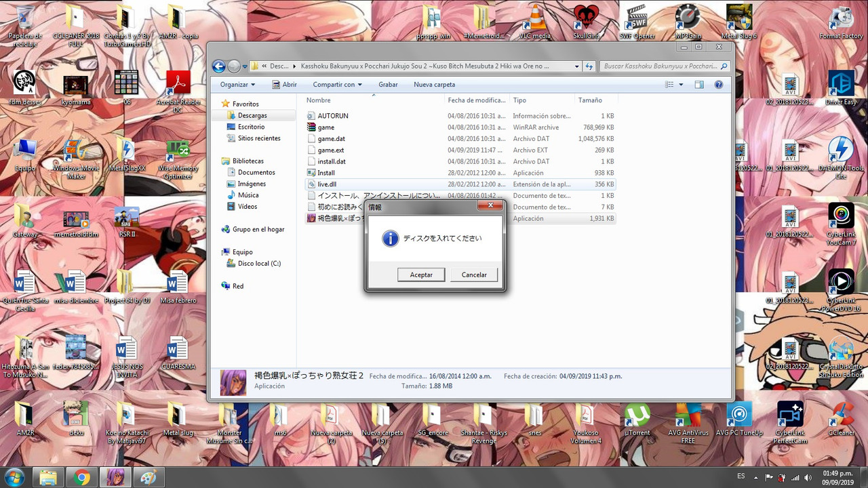The width and height of the screenshot is (868, 488).
Task: Click the taskbar clock
Action: pos(837,477)
